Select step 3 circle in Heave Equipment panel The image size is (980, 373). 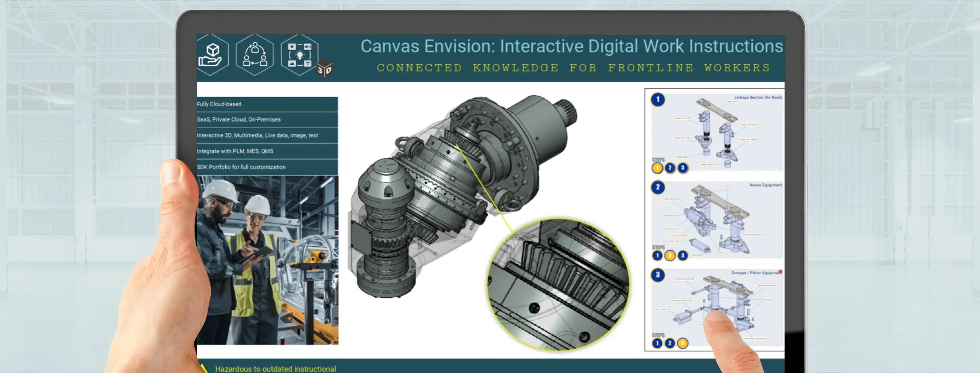tap(683, 255)
